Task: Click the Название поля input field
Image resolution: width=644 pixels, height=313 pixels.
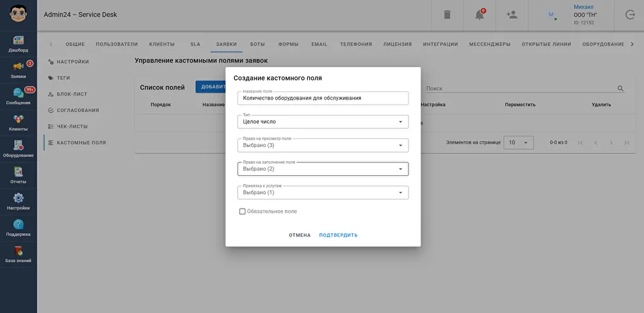Action: pos(323,98)
